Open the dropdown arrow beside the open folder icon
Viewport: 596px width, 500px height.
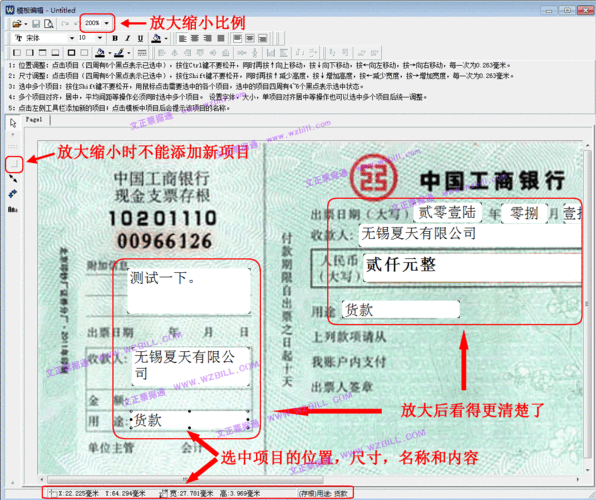(x=25, y=24)
